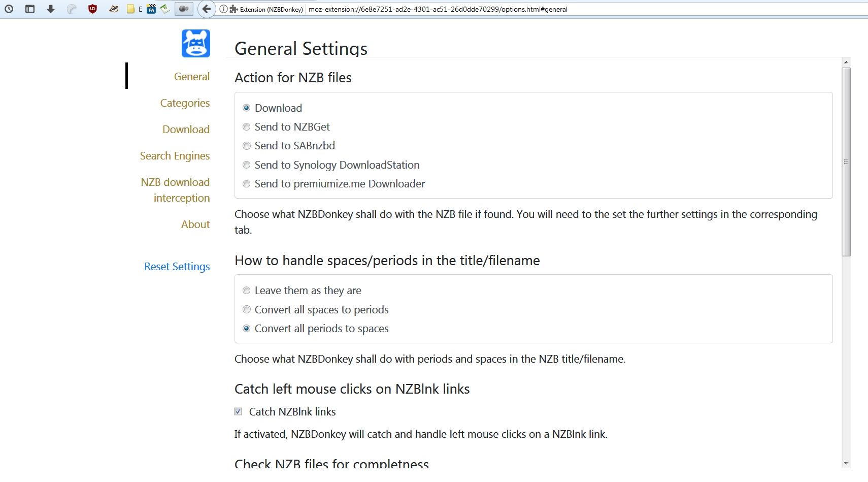Click 'Extension (NZBDonkey)' identity label

click(x=271, y=9)
